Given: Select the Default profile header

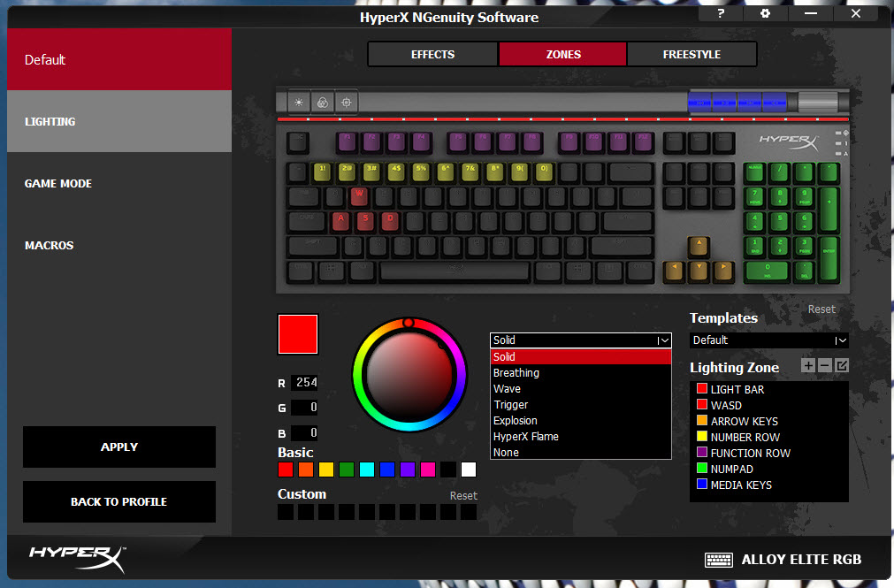Looking at the screenshot, I should click(x=119, y=59).
